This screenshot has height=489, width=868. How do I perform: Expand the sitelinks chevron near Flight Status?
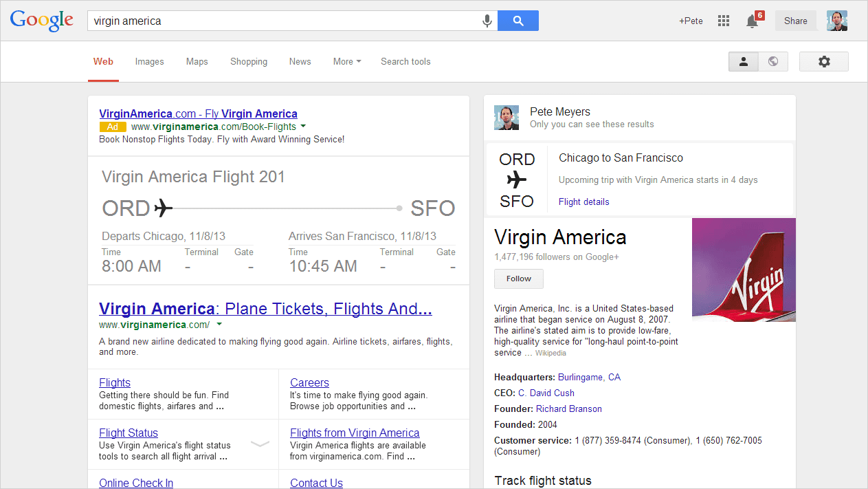[x=260, y=444]
